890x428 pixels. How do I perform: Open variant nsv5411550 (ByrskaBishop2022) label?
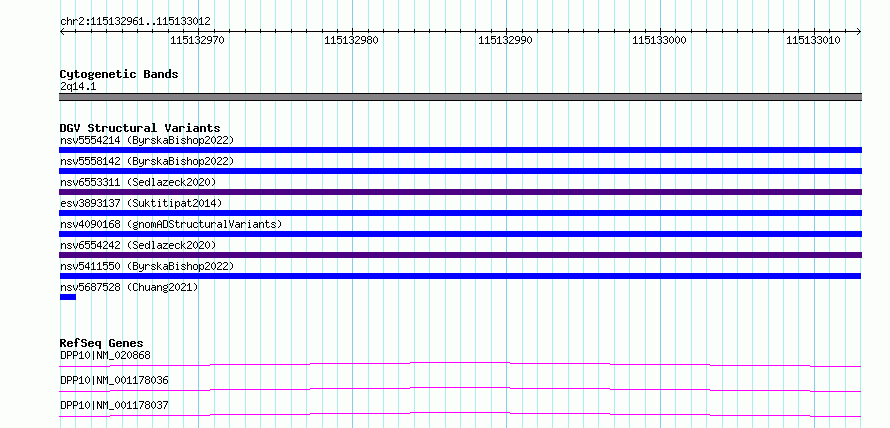tap(146, 266)
